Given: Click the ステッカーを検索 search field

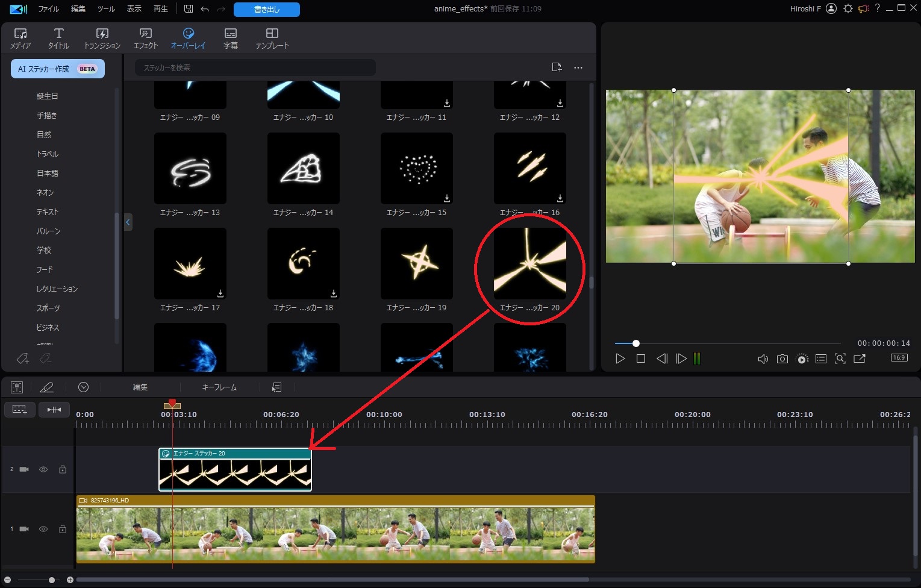Looking at the screenshot, I should [255, 67].
